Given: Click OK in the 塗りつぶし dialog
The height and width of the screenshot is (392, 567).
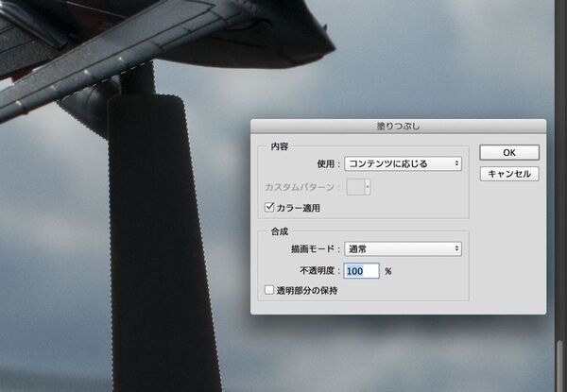Looking at the screenshot, I should (x=509, y=152).
